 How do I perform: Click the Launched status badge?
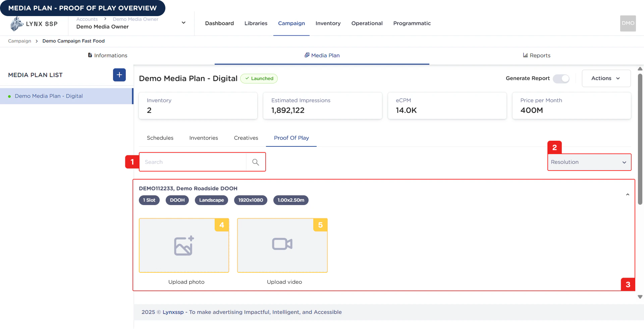[259, 78]
